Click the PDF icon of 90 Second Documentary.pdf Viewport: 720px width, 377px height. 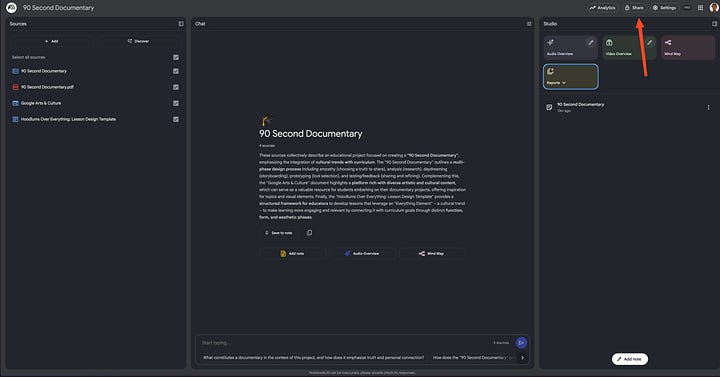pyautogui.click(x=15, y=87)
